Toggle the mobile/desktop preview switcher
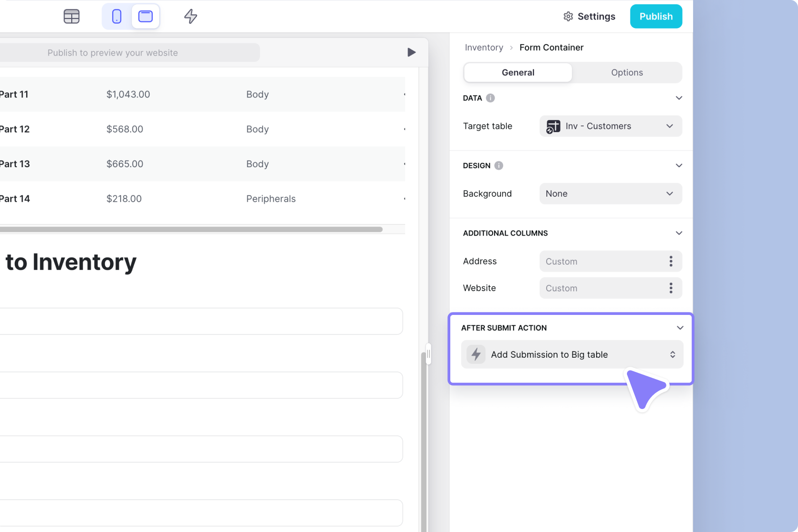Screen dimensions: 798x532 [x=131, y=16]
